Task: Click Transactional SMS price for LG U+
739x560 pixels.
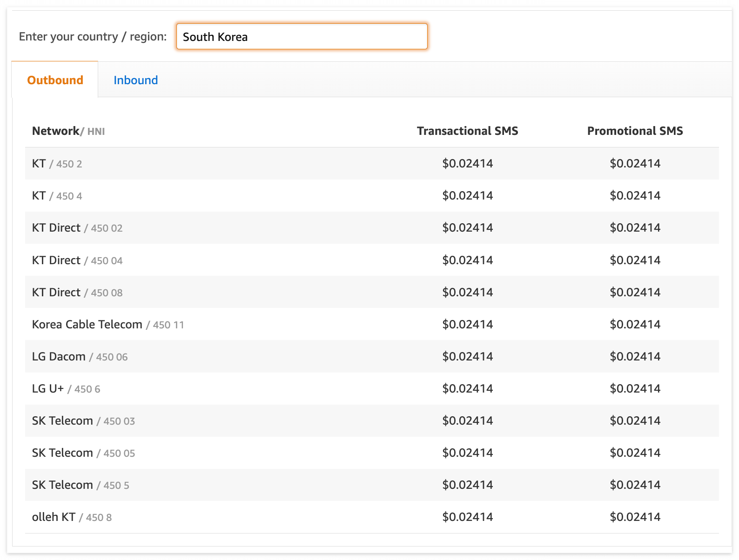Action: [x=467, y=388]
